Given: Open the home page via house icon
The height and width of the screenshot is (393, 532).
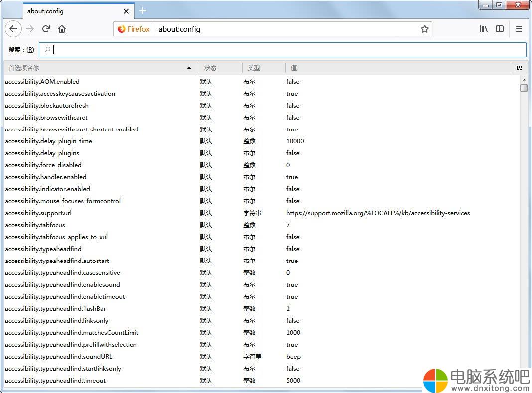Looking at the screenshot, I should pos(62,29).
